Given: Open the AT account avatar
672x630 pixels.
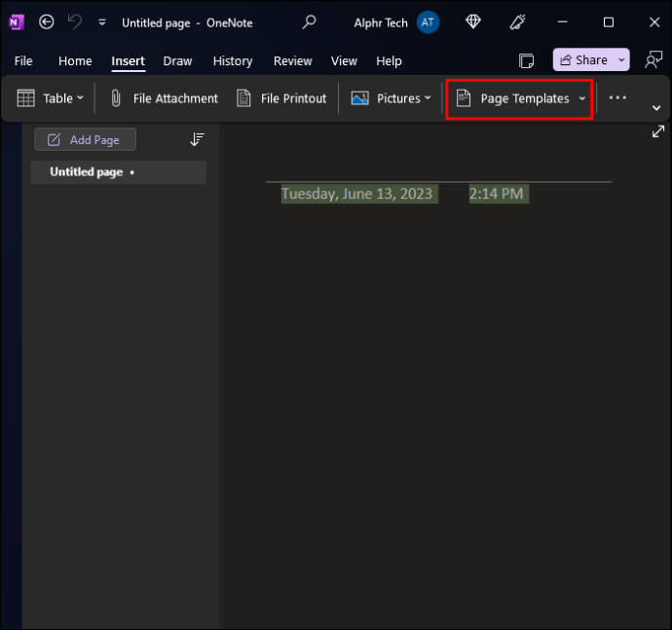Looking at the screenshot, I should pyautogui.click(x=428, y=22).
